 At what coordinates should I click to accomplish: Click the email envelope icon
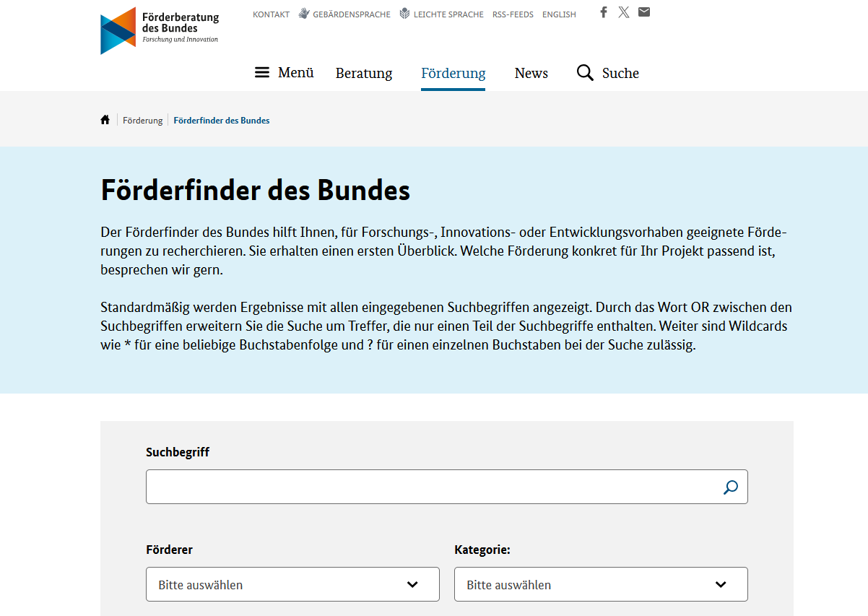click(644, 12)
